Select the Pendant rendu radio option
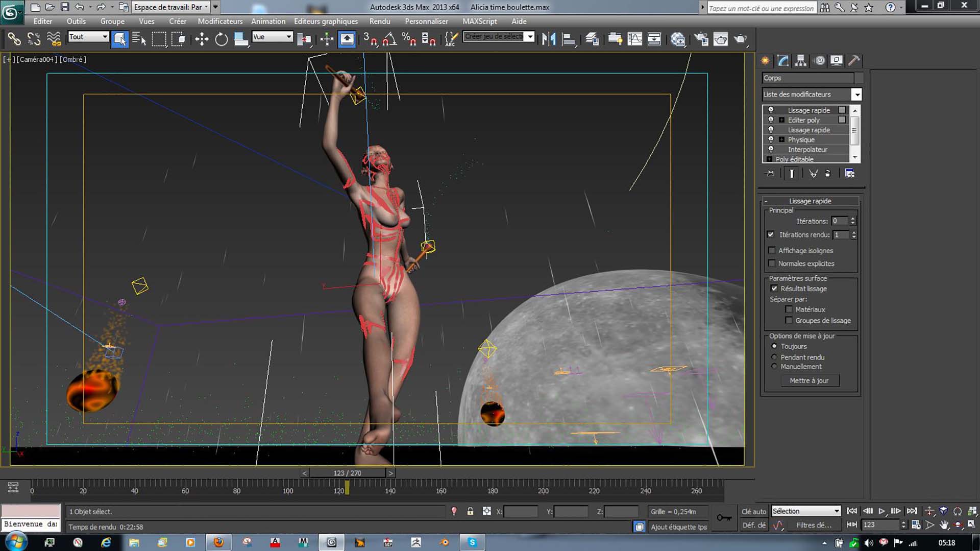The width and height of the screenshot is (980, 551). click(x=774, y=357)
